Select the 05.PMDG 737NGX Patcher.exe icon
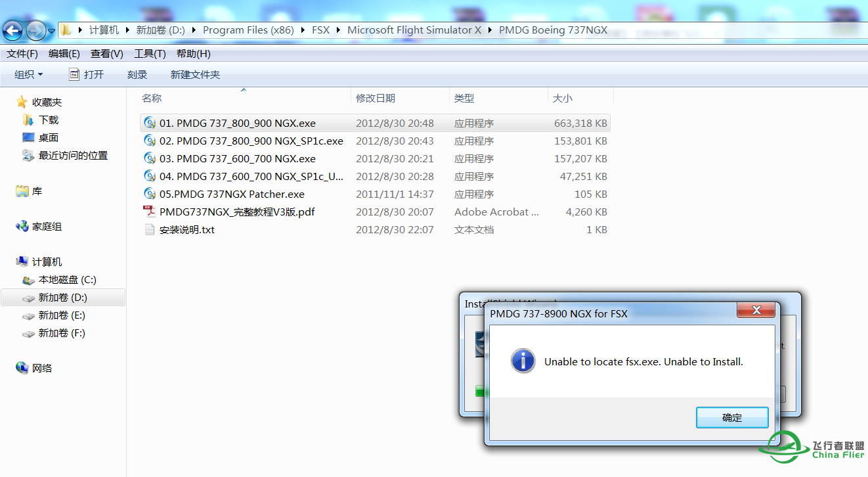 click(149, 194)
